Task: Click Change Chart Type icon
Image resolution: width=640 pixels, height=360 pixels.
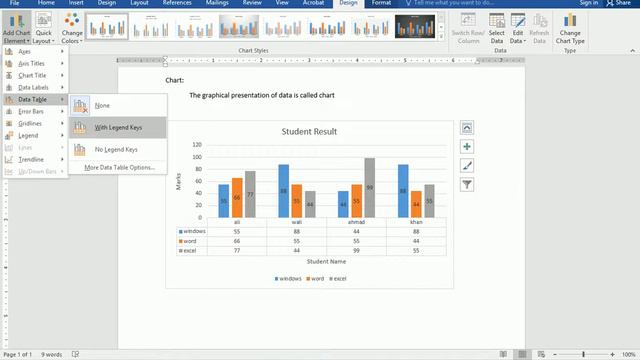Action: click(570, 28)
